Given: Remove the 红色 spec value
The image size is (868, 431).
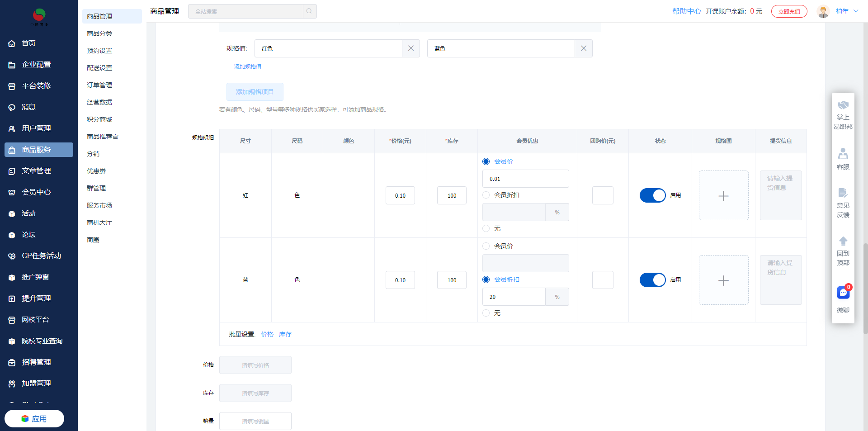Looking at the screenshot, I should coord(410,48).
